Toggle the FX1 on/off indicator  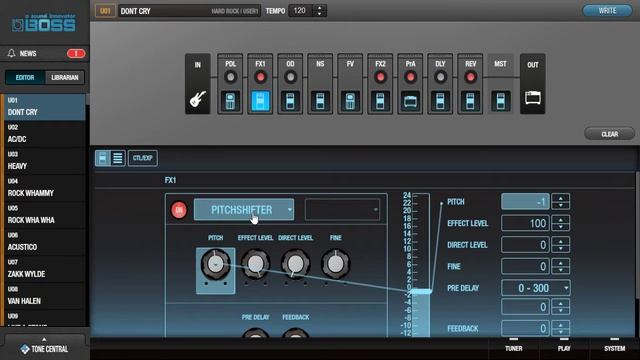click(x=260, y=77)
